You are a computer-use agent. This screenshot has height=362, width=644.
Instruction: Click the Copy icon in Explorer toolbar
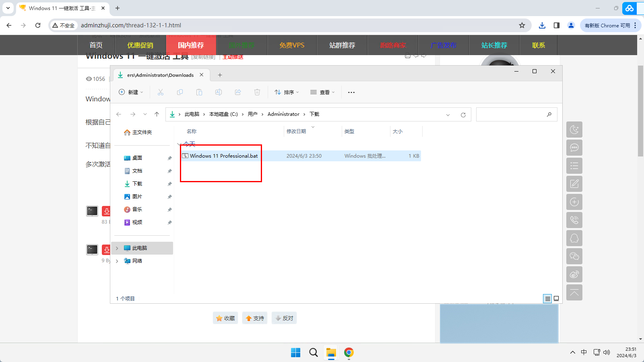click(180, 92)
